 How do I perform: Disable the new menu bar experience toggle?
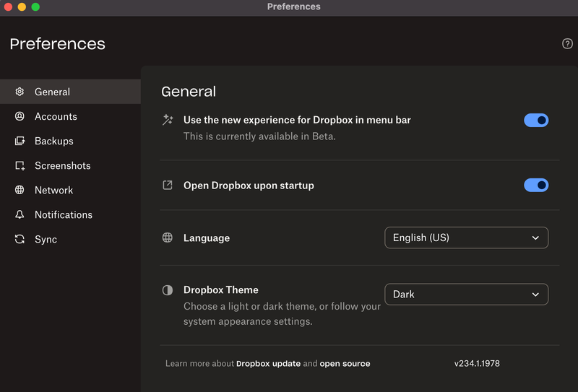pyautogui.click(x=536, y=121)
